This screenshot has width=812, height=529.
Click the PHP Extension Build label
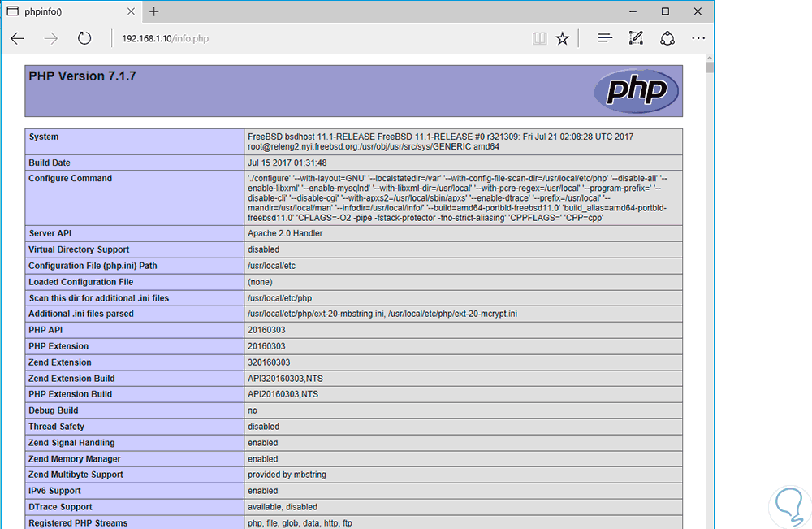[x=70, y=394]
